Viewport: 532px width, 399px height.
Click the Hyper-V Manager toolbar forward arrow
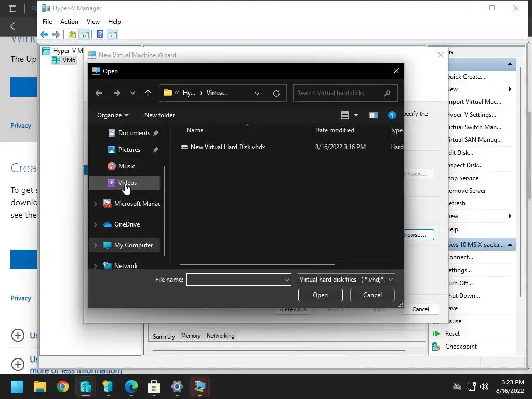pyautogui.click(x=56, y=34)
